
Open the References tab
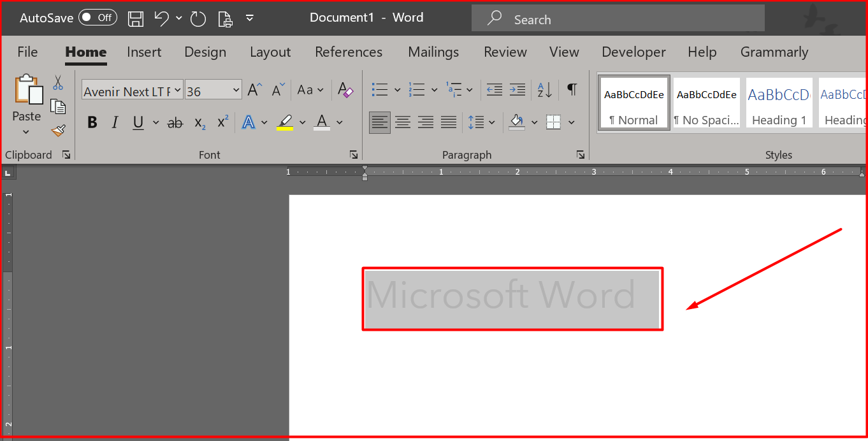(x=349, y=52)
